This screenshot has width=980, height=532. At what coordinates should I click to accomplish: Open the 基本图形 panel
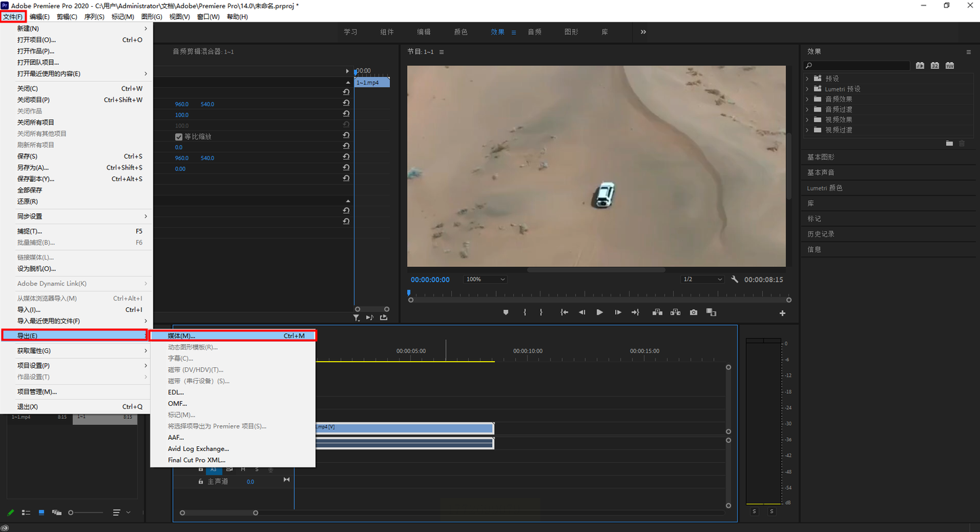821,157
